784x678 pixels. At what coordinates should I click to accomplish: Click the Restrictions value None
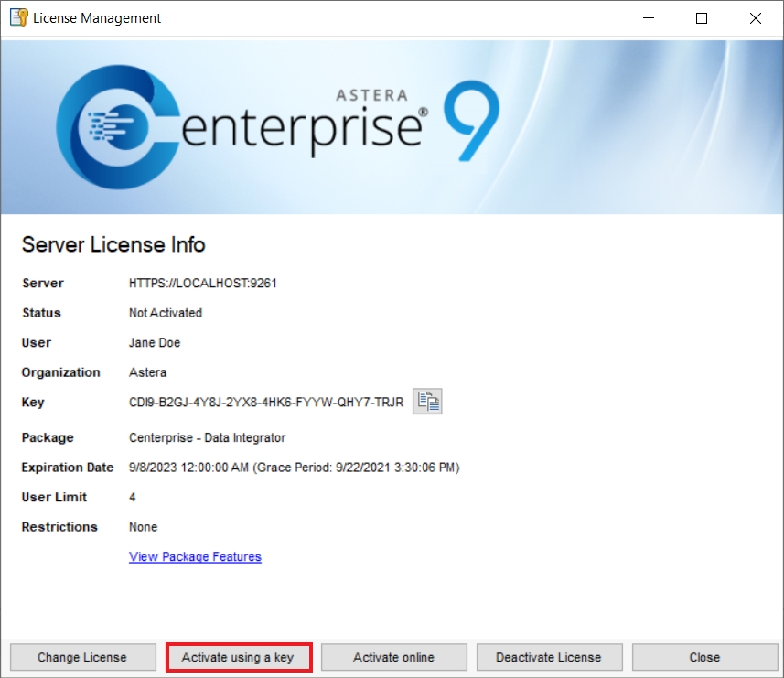tap(143, 527)
